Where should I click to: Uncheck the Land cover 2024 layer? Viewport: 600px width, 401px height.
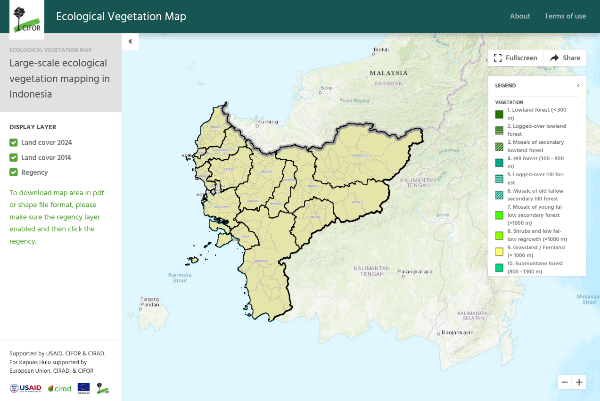point(13,142)
